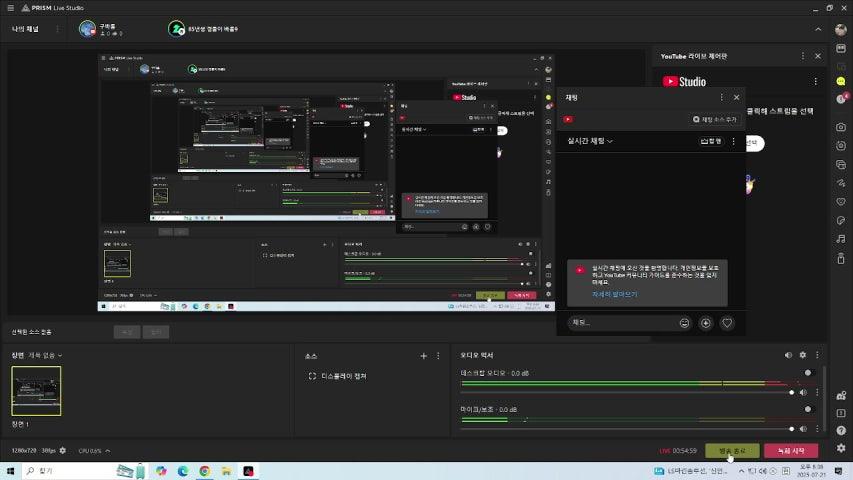Mute the 마이크/보조 speaker icon
The height and width of the screenshot is (480, 853).
(x=803, y=429)
